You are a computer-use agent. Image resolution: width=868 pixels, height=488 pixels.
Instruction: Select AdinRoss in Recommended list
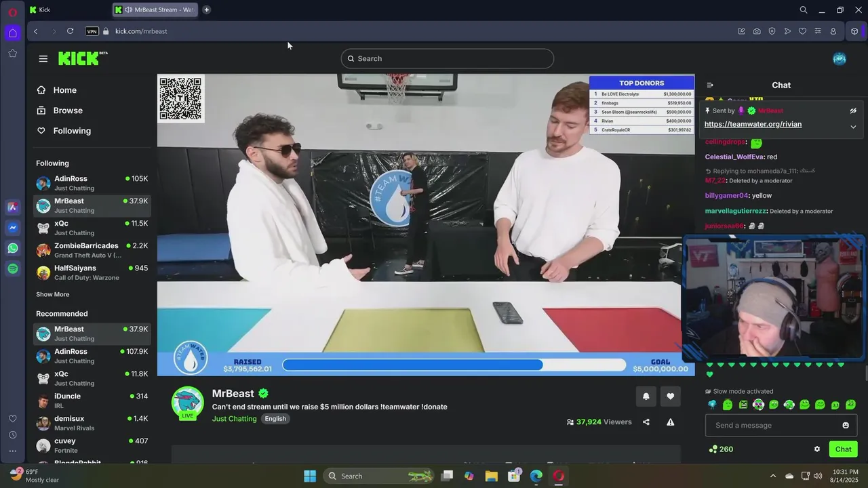[x=92, y=356]
